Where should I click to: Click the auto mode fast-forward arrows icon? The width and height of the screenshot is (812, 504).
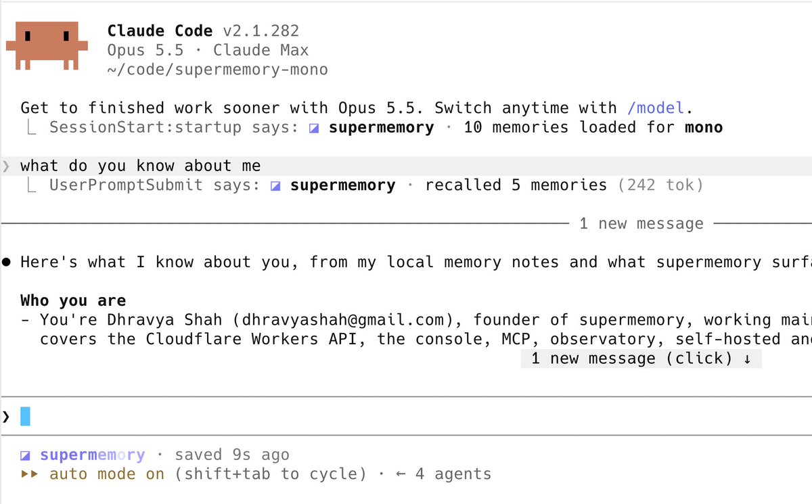[29, 474]
